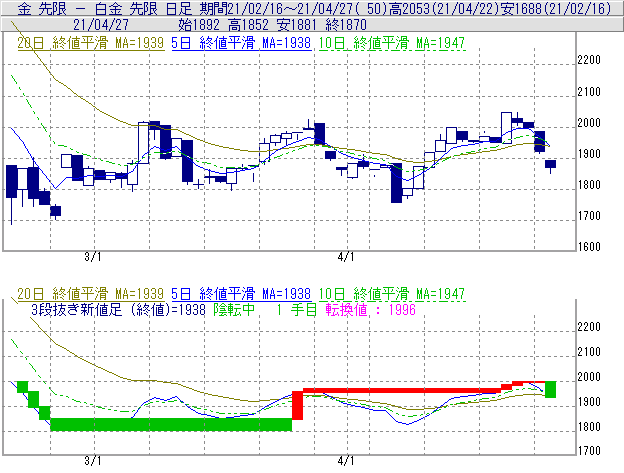Click the 2000 price label on lower chart
The height and width of the screenshot is (473, 624).
[589, 377]
